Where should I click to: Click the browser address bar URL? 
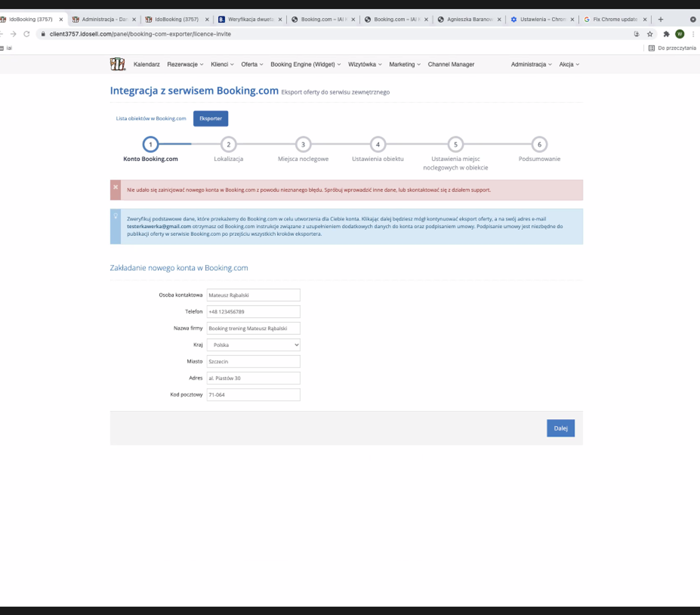point(140,34)
